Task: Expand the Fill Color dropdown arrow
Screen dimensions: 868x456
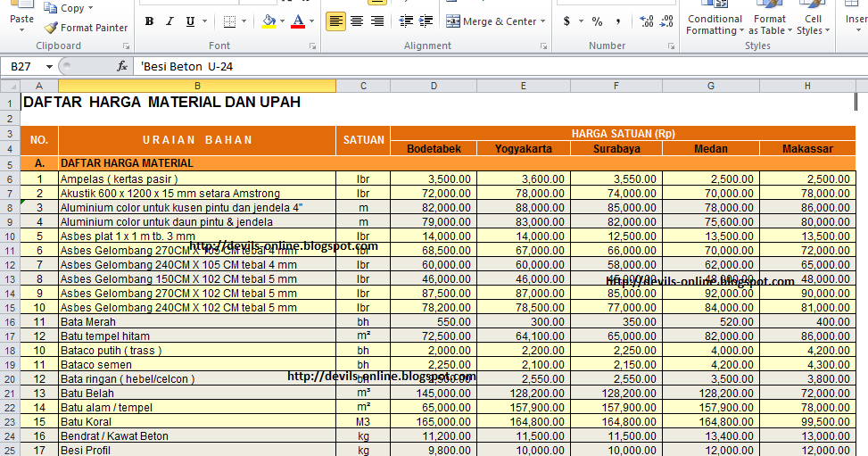Action: tap(282, 21)
